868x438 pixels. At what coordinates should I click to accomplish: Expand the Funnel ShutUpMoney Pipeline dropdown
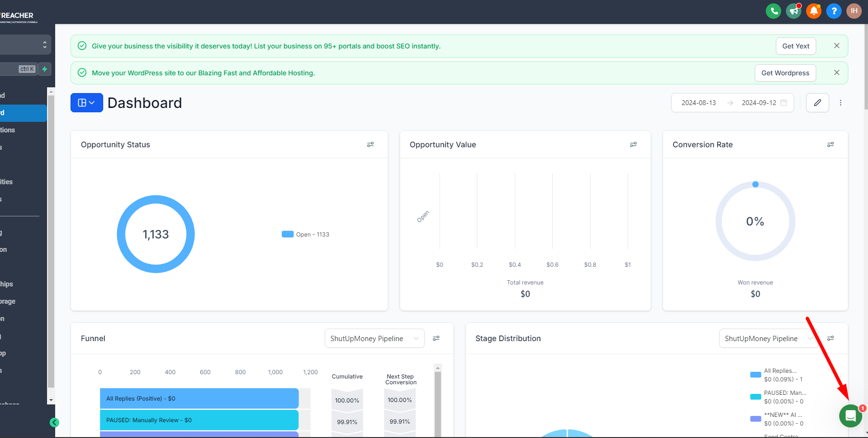375,339
